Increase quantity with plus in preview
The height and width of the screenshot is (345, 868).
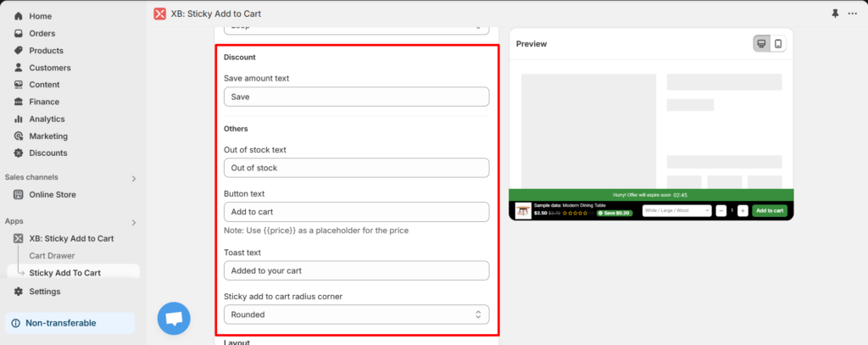pyautogui.click(x=743, y=210)
